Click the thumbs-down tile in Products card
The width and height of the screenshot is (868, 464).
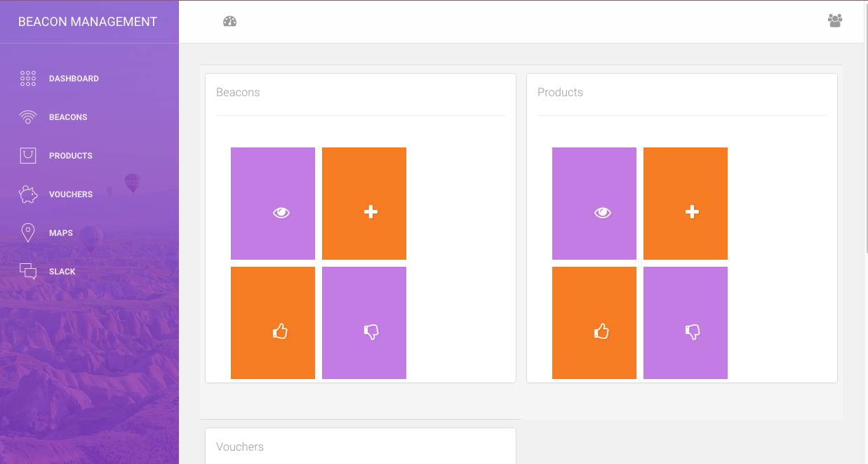(x=686, y=323)
